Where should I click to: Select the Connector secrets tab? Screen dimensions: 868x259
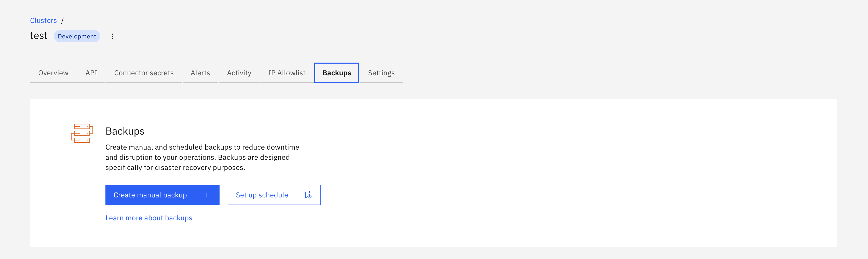(x=144, y=73)
